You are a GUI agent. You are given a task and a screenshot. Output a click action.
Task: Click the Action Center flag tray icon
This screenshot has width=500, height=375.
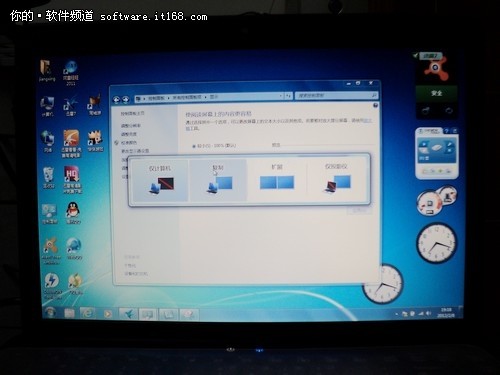(x=412, y=313)
